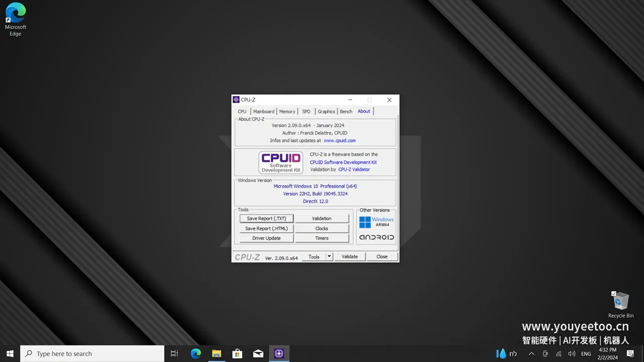Open Task View from the taskbar
Viewport: 644px width, 362px height.
[x=174, y=353]
